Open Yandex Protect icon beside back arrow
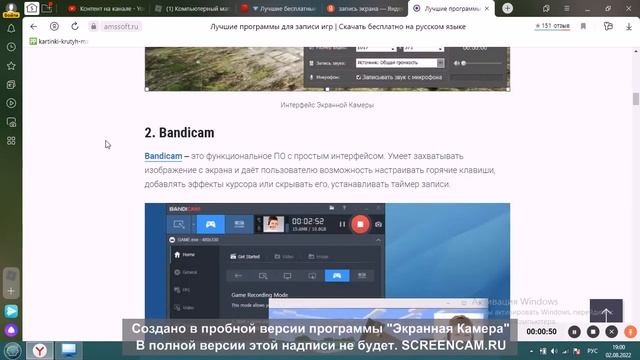Viewport: 640px width, 360px height. (54, 27)
